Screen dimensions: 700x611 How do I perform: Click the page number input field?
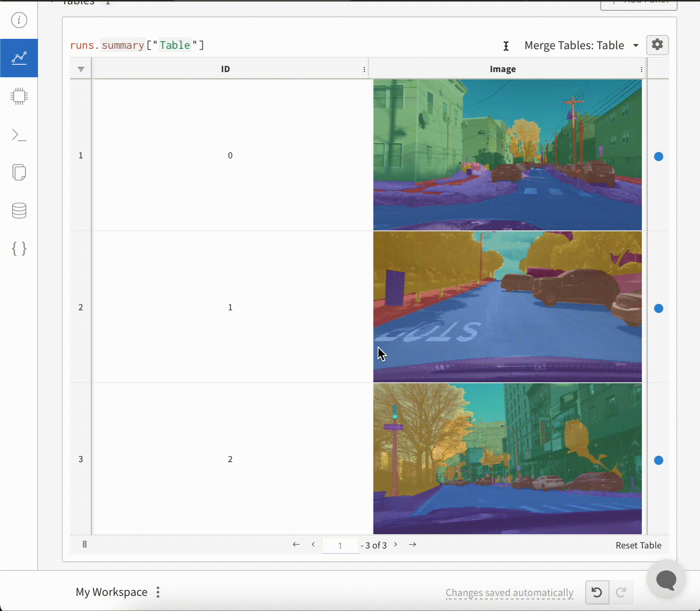(x=341, y=545)
